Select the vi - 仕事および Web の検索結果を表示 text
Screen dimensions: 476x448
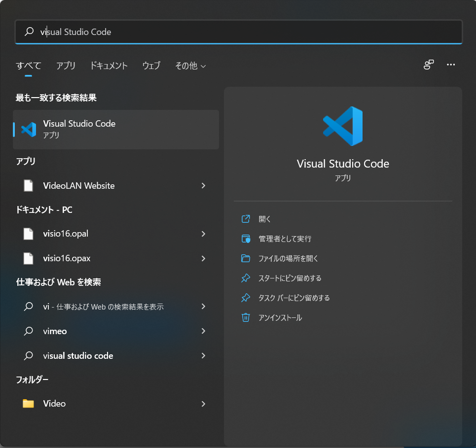point(103,307)
